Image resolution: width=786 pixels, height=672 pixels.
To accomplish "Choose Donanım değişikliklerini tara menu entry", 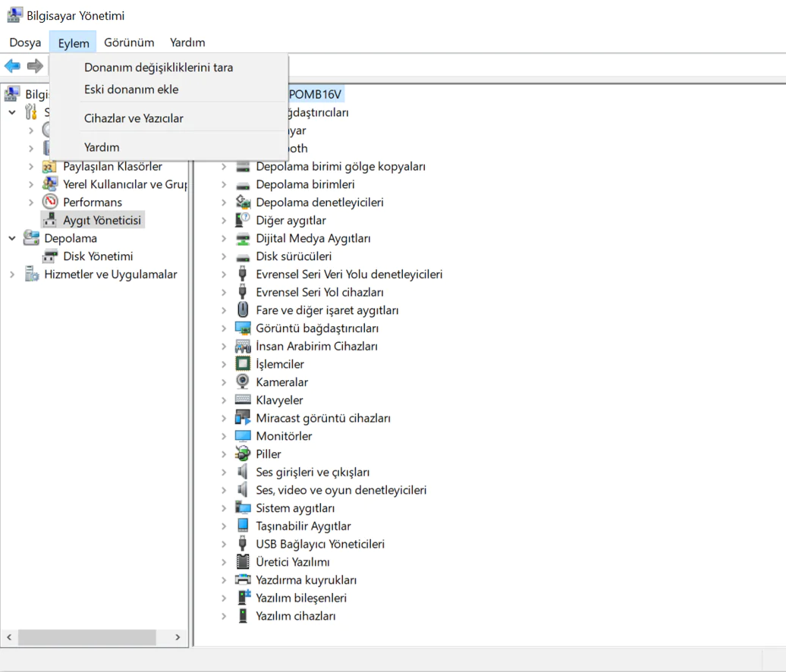I will click(159, 68).
